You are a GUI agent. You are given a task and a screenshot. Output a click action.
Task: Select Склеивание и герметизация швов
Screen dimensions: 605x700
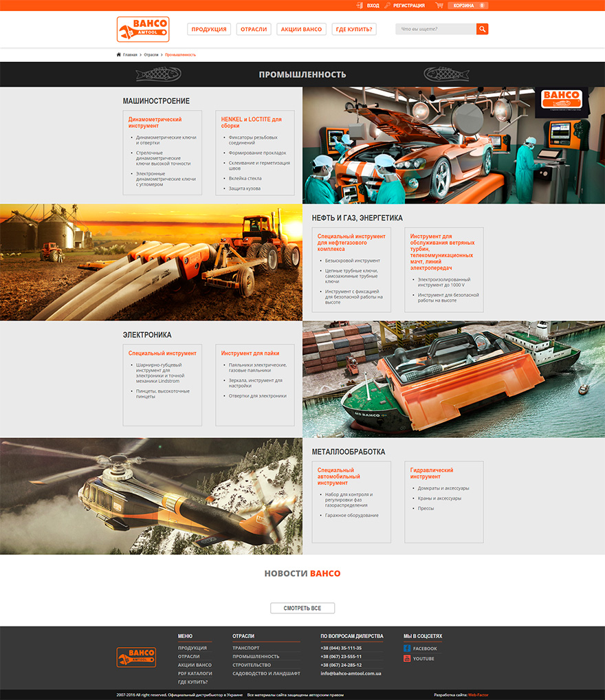coord(259,166)
